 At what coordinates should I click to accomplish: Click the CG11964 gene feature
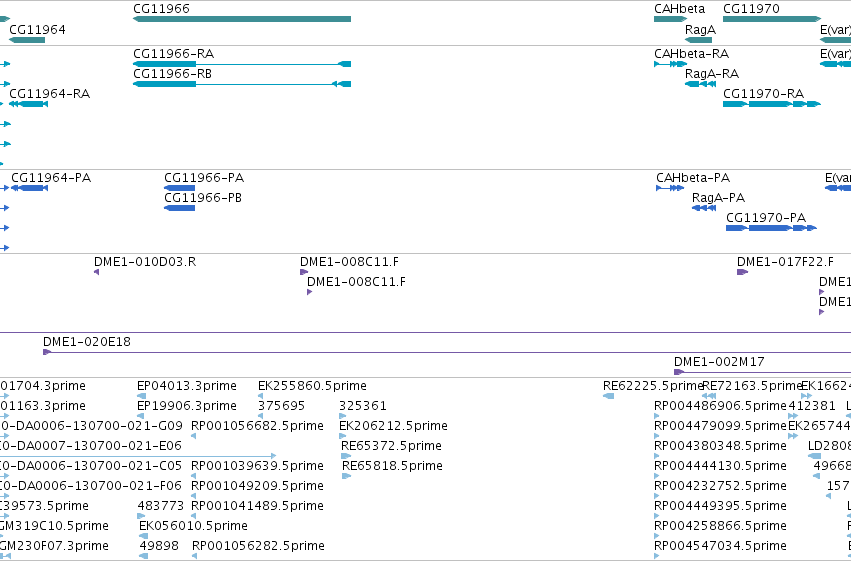pos(27,40)
